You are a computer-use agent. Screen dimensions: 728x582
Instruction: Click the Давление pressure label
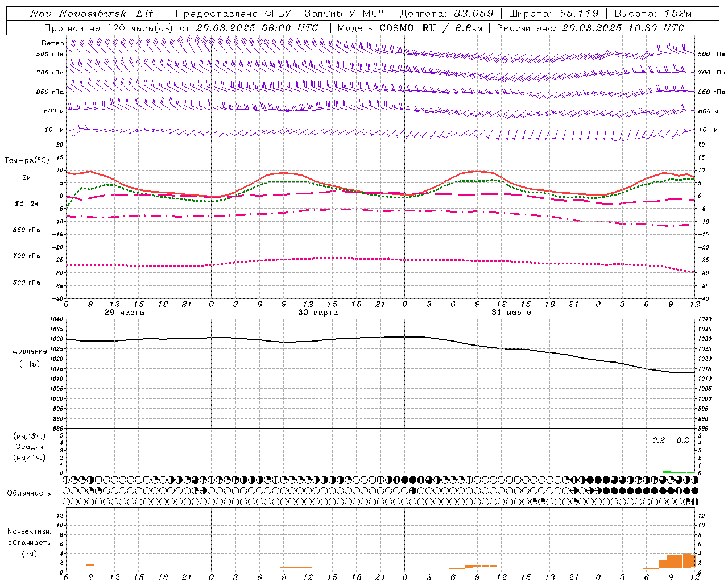coord(30,351)
